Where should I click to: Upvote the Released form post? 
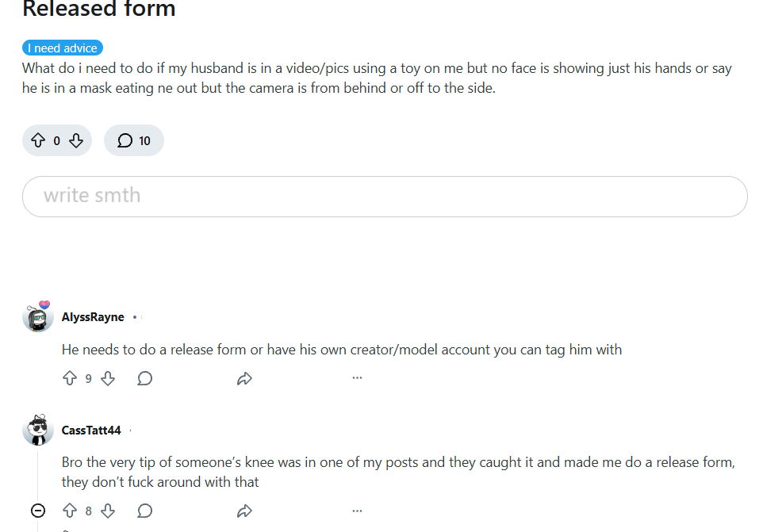point(37,141)
